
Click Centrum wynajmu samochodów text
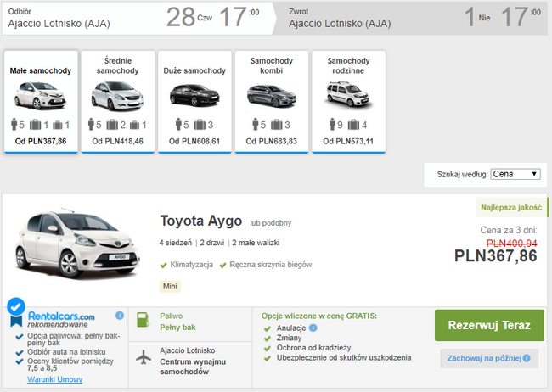click(193, 367)
